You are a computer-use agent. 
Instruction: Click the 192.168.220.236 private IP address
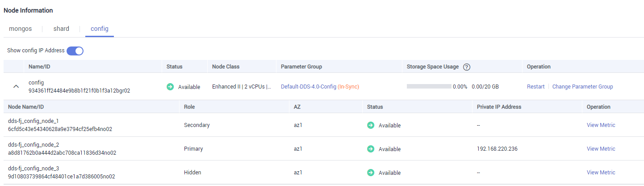point(497,149)
